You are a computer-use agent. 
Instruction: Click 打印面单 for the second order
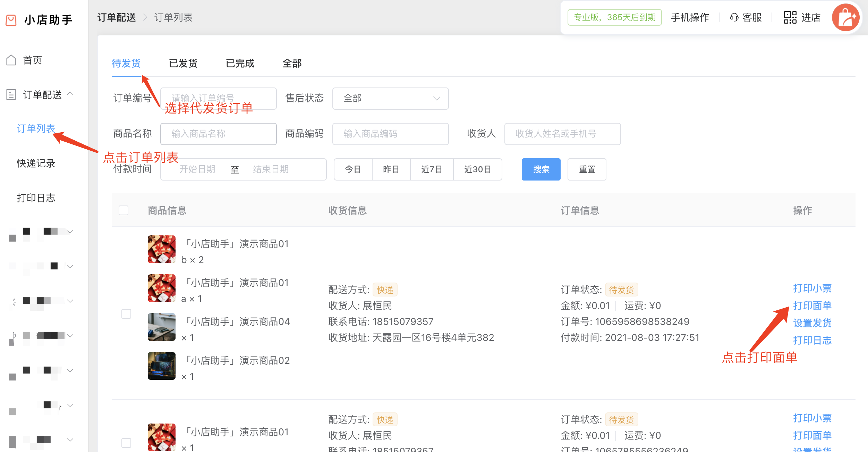(x=812, y=436)
